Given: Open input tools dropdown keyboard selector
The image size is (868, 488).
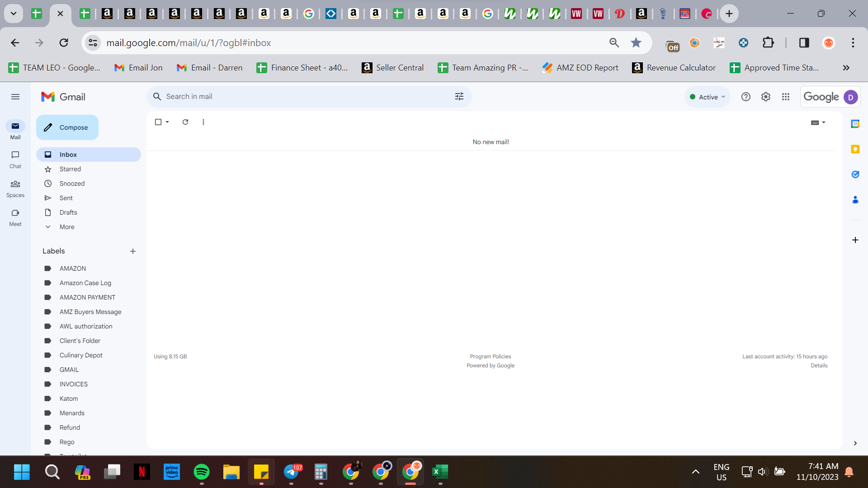Looking at the screenshot, I should point(818,122).
